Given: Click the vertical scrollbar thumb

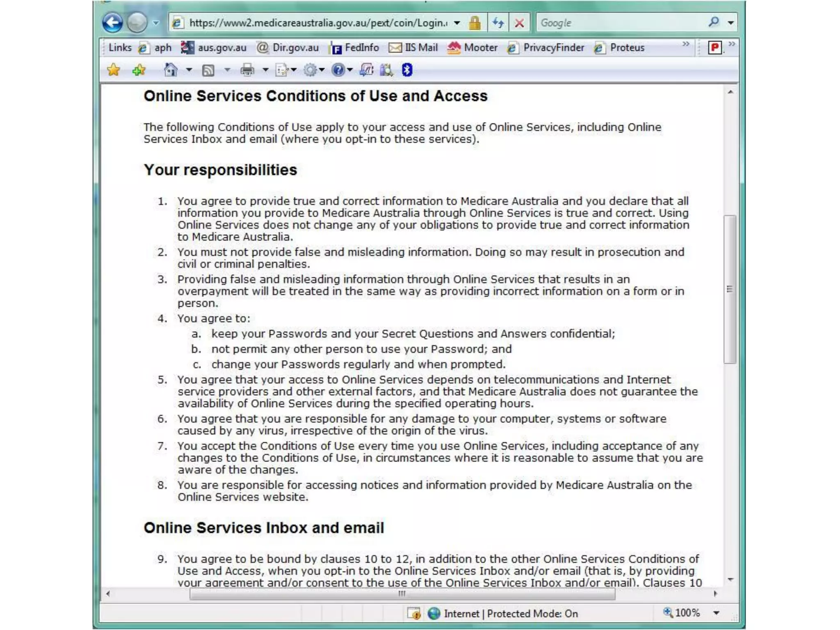Looking at the screenshot, I should point(730,289).
